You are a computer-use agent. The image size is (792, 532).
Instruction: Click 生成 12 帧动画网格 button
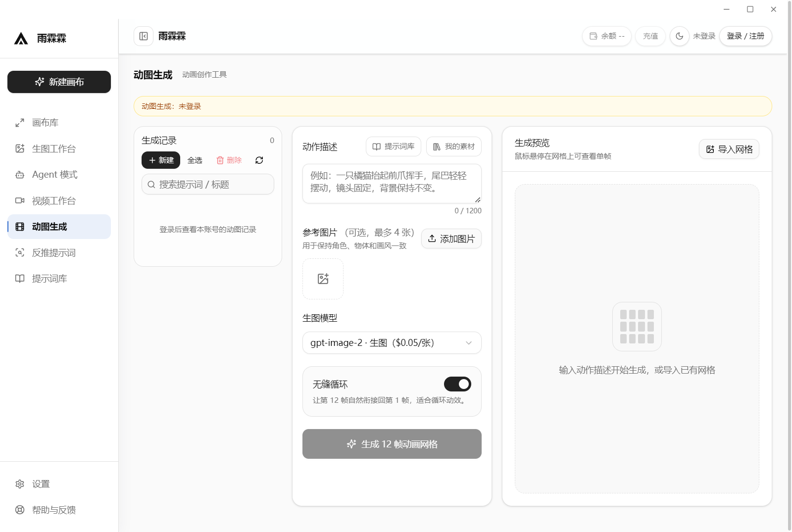(x=392, y=444)
